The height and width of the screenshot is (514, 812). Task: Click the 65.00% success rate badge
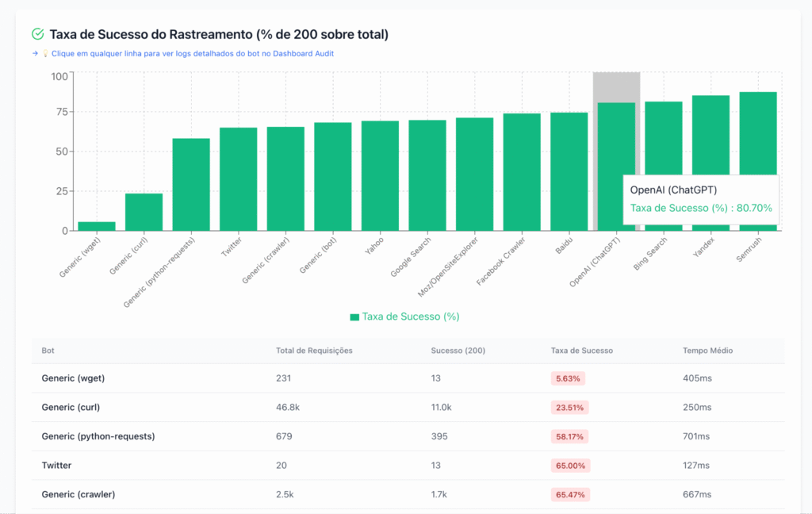(x=570, y=466)
